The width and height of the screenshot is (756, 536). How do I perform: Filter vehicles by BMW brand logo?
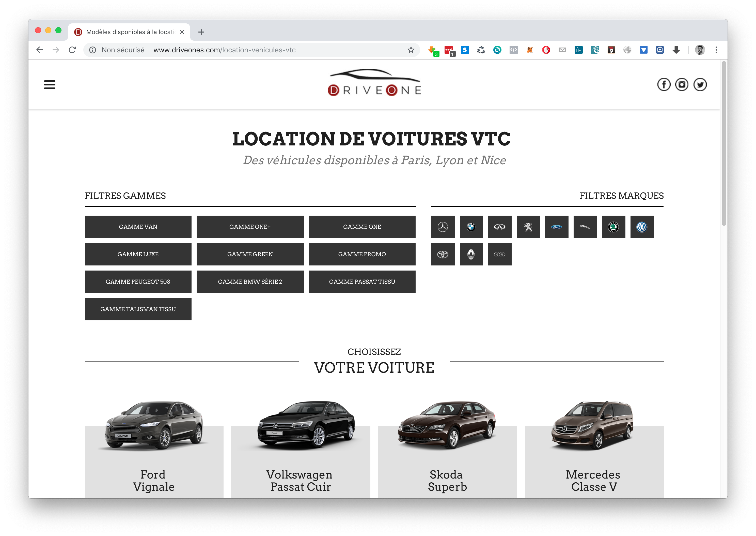pos(471,227)
